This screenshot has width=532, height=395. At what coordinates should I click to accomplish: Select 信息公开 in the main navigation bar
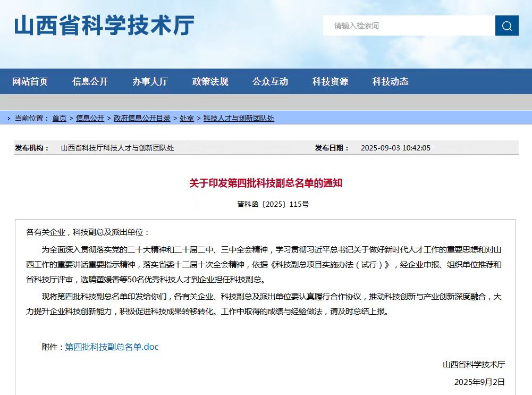pos(90,81)
